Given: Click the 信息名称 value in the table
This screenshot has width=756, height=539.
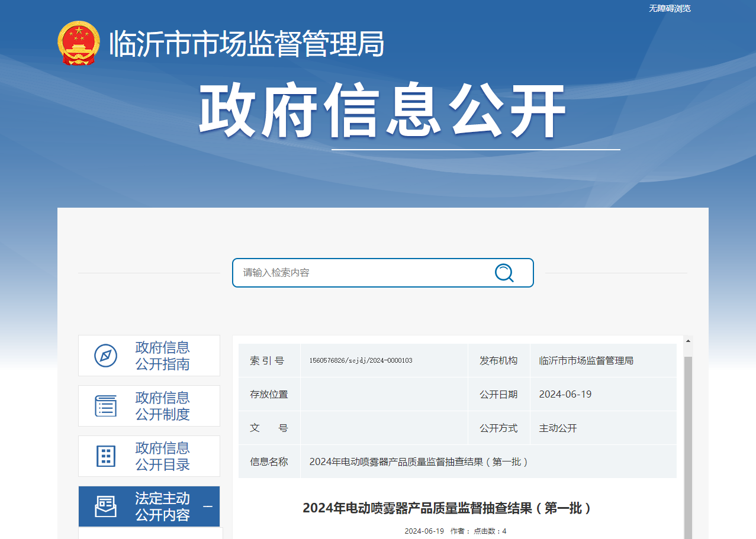Looking at the screenshot, I should (419, 461).
